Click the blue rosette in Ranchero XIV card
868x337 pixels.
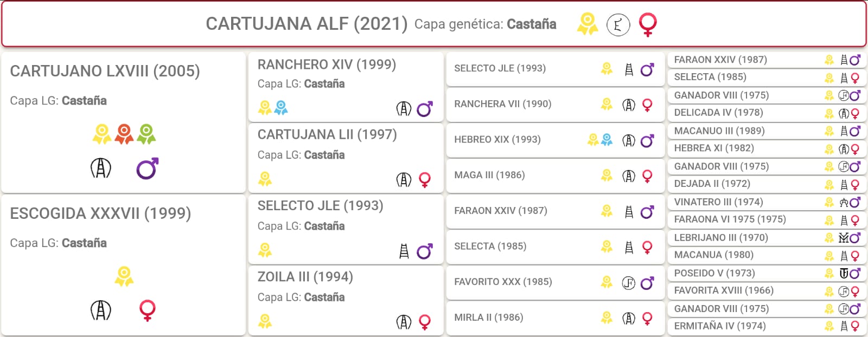pos(281,108)
